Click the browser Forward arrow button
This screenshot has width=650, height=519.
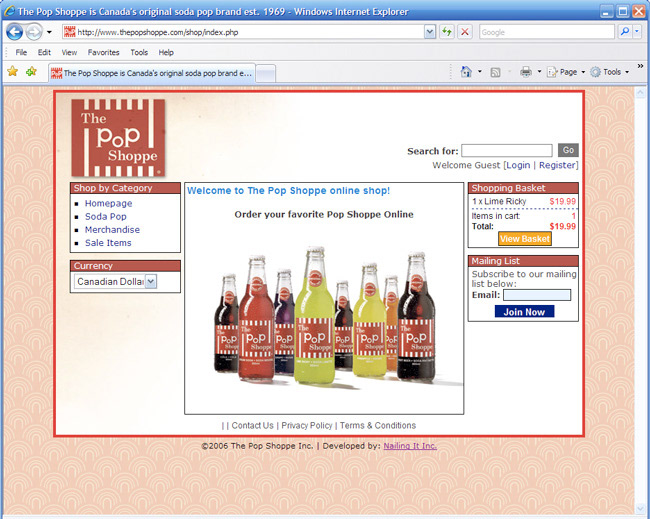tap(34, 32)
